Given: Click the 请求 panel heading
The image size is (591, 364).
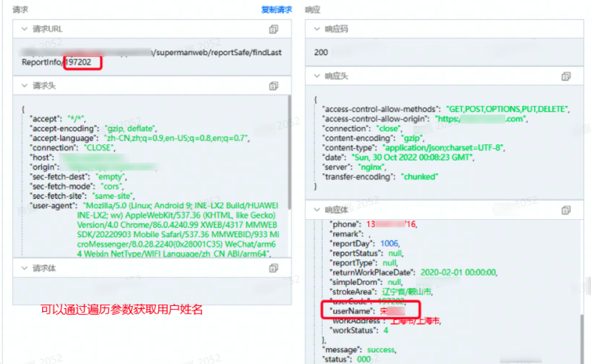Looking at the screenshot, I should [20, 10].
